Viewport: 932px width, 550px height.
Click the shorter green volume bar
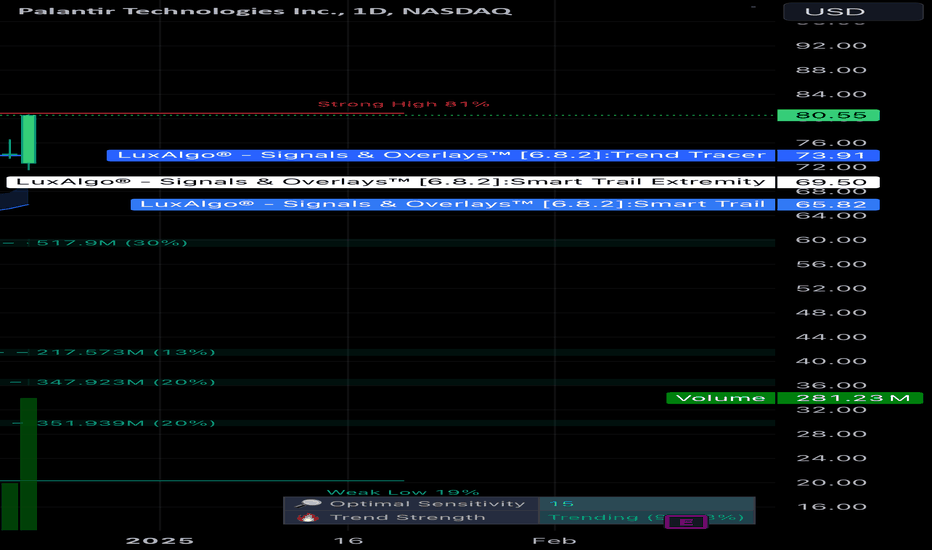coord(10,506)
